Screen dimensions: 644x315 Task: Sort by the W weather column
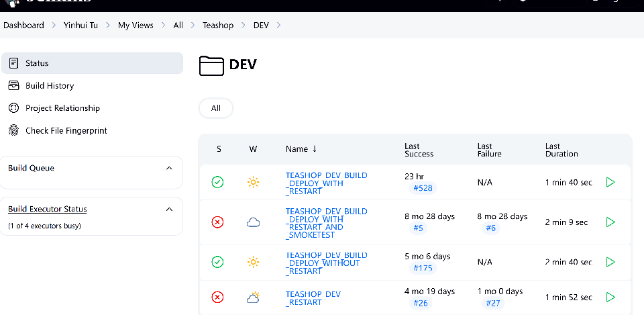pos(253,149)
